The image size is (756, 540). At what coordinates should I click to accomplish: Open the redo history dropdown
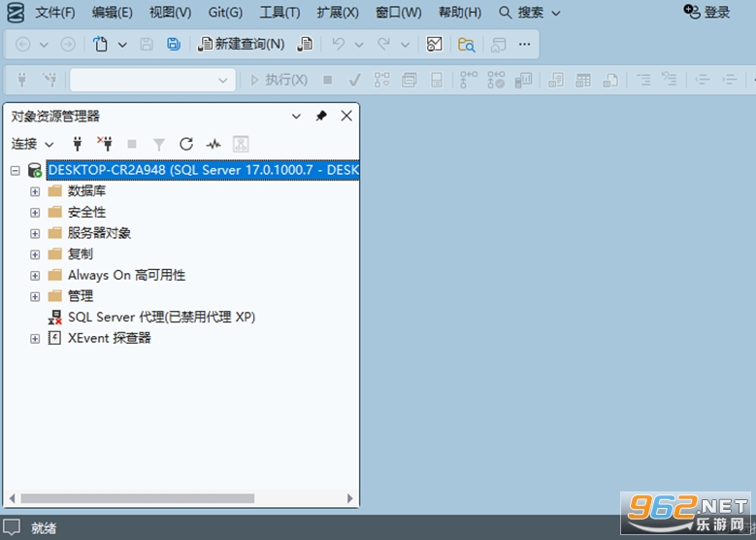405,45
